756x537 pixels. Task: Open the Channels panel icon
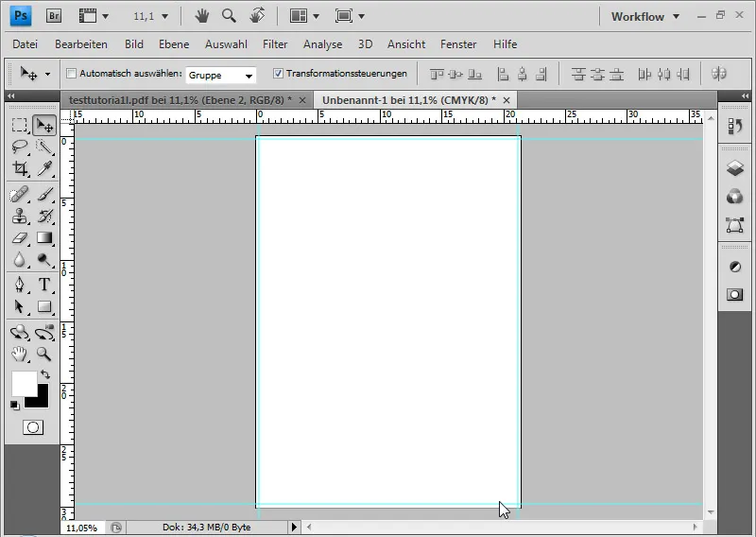coord(735,197)
